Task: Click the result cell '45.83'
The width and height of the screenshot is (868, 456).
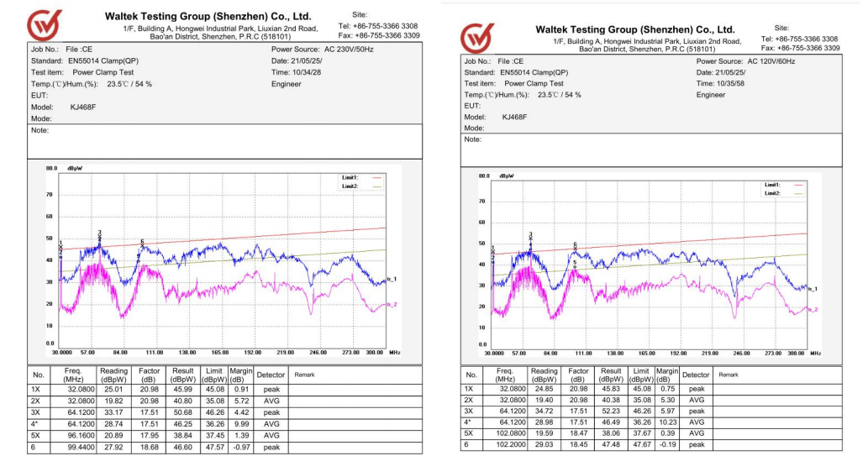Action: tap(611, 389)
